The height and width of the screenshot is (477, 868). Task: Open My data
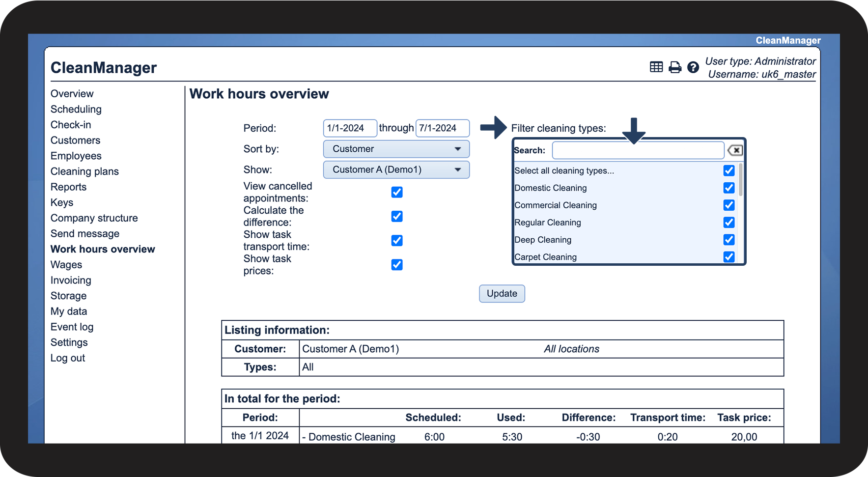[69, 311]
